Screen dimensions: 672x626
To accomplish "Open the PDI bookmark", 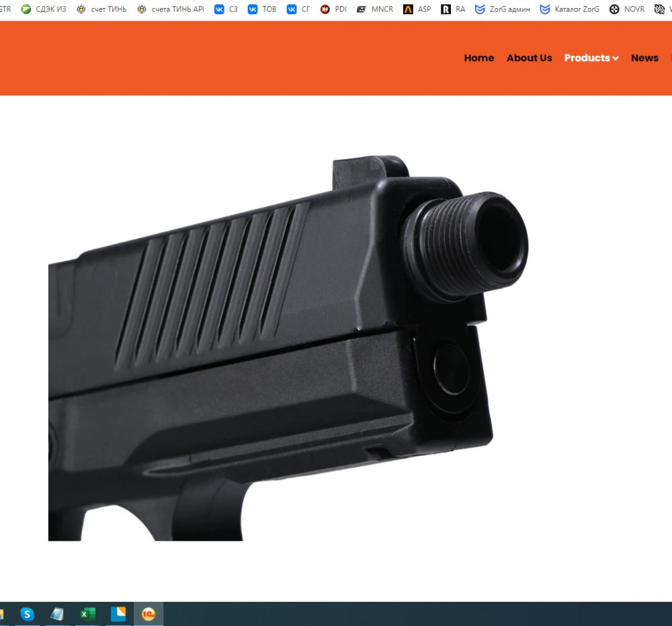I will [x=334, y=9].
